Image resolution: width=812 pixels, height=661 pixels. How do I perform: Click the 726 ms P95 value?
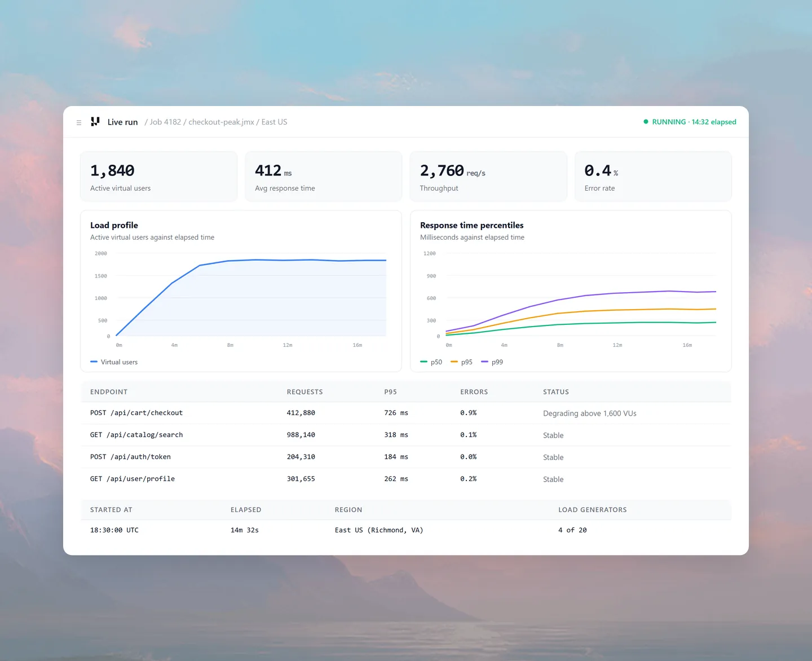(x=396, y=413)
